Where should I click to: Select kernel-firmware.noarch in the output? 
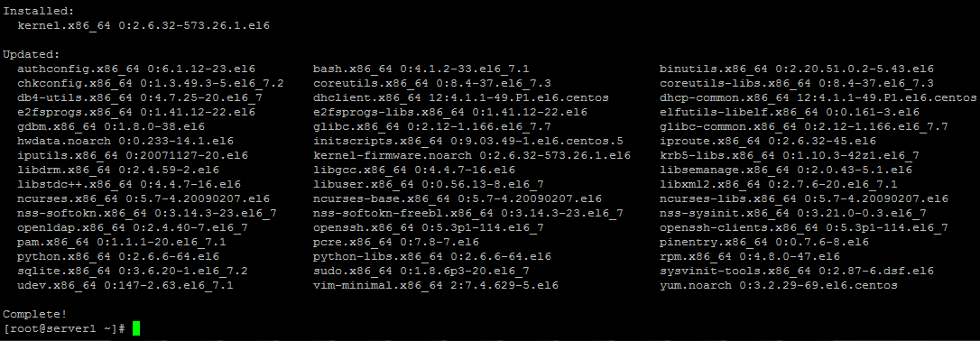[x=472, y=155]
